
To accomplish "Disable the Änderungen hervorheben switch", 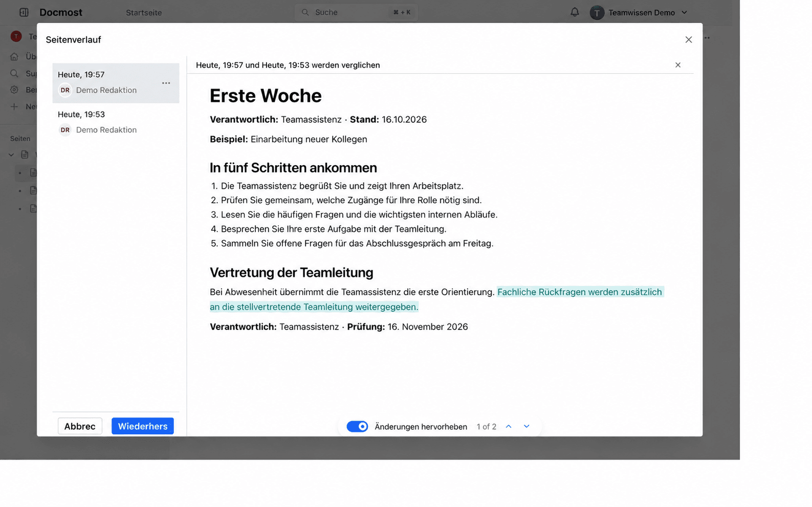I will point(357,427).
